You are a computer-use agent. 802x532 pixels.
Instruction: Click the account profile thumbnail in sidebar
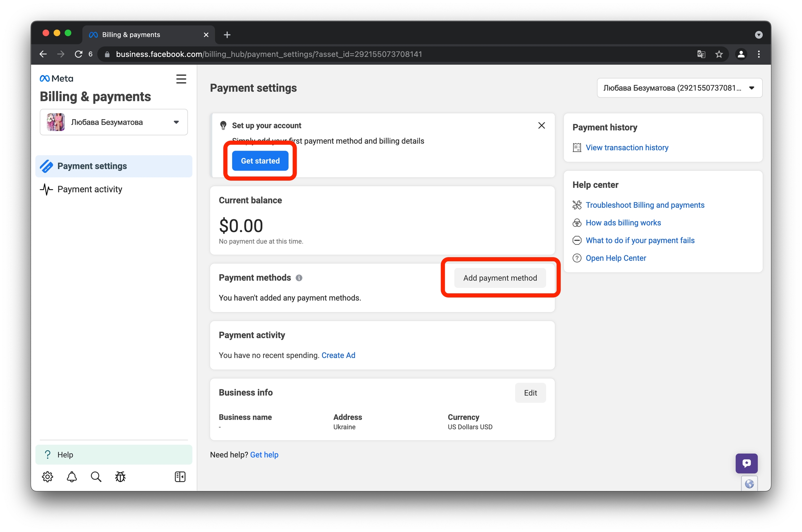[x=56, y=122]
